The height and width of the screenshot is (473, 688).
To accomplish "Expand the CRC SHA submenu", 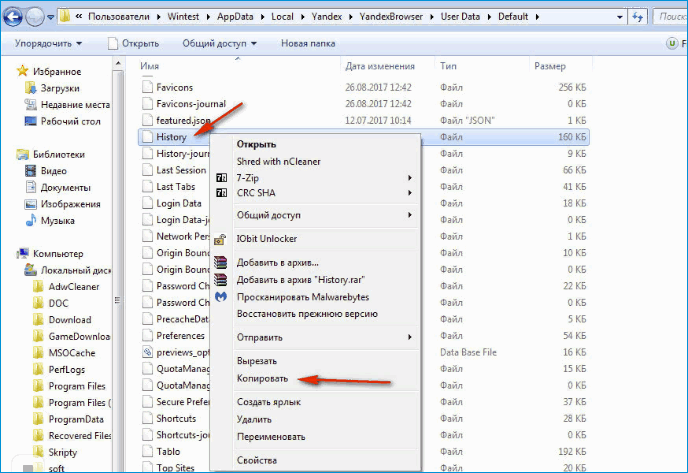I will click(258, 192).
